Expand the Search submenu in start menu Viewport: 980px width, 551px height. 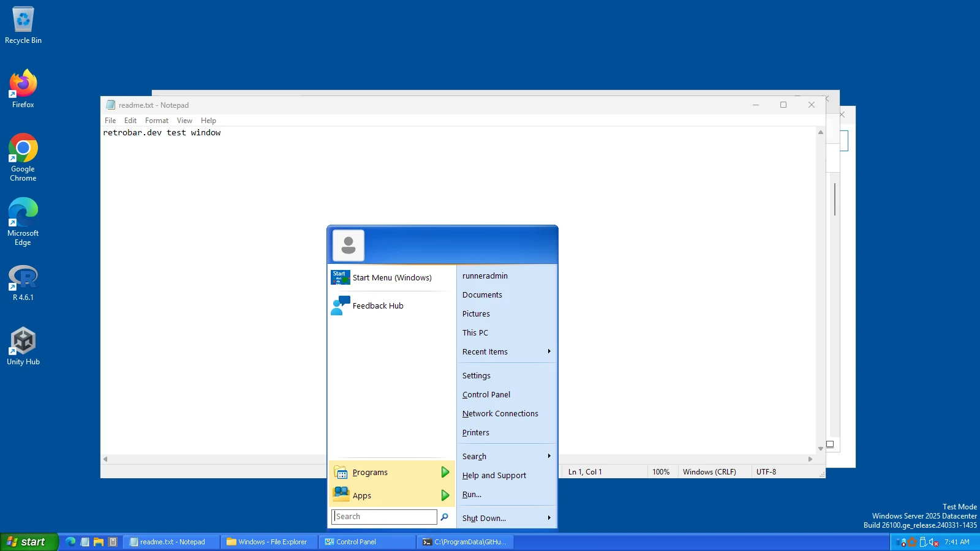point(507,457)
